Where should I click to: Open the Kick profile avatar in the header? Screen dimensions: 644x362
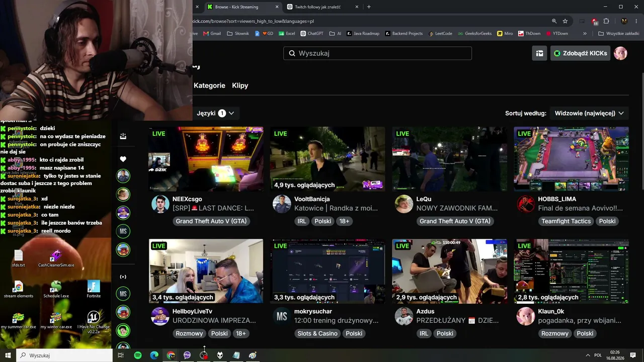point(620,53)
